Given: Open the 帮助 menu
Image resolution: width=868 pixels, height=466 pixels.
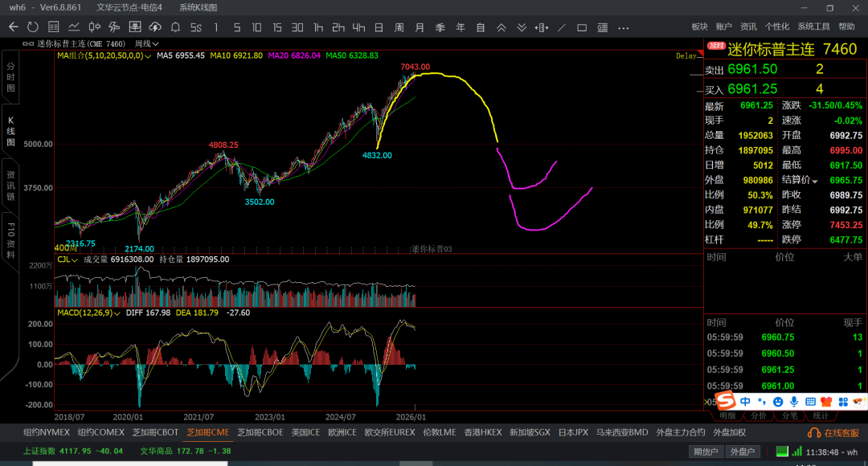Looking at the screenshot, I should coord(846,27).
